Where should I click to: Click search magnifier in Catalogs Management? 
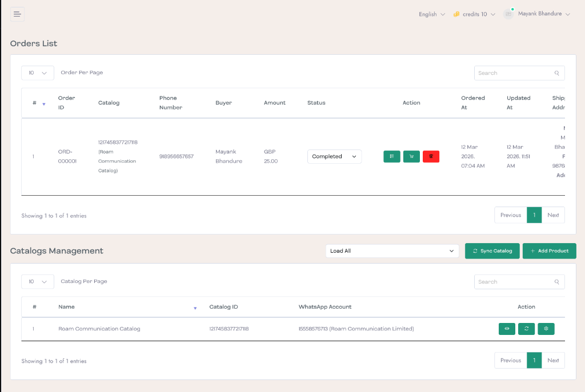(x=556, y=282)
